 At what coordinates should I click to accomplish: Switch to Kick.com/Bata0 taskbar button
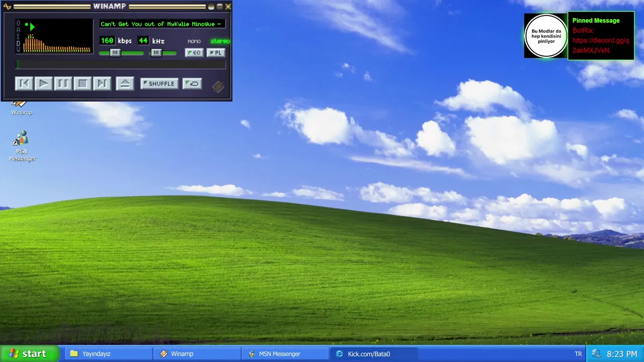[374, 354]
